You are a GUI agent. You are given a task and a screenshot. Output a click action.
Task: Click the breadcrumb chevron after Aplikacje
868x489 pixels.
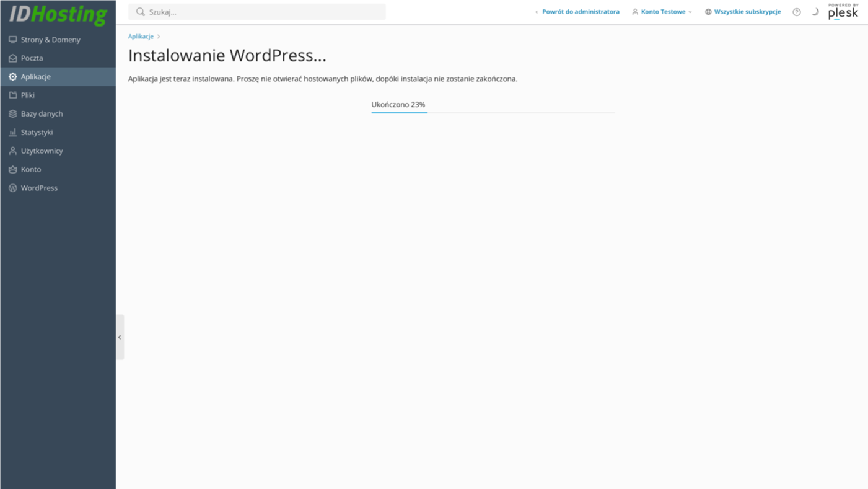click(x=159, y=37)
